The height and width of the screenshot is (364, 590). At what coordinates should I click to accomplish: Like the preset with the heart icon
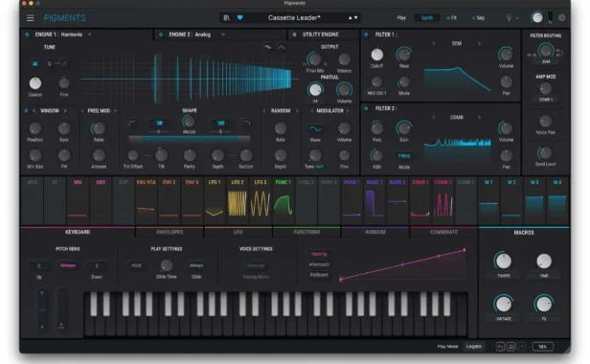(240, 17)
